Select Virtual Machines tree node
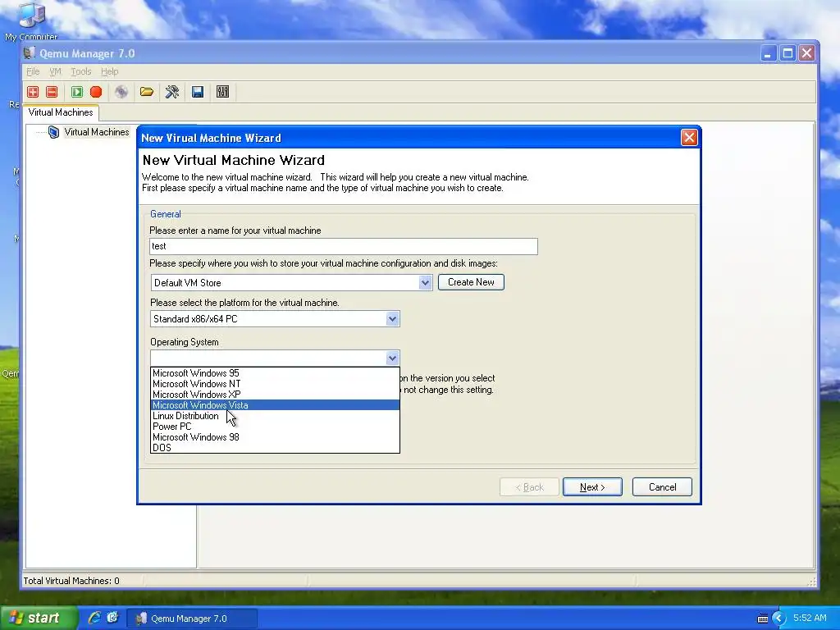840x630 pixels. click(x=97, y=132)
